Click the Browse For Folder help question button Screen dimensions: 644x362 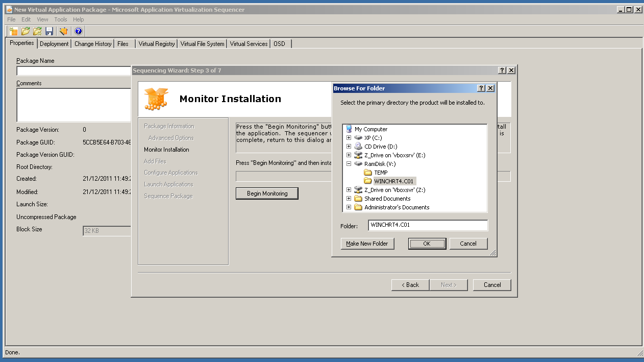pyautogui.click(x=481, y=88)
